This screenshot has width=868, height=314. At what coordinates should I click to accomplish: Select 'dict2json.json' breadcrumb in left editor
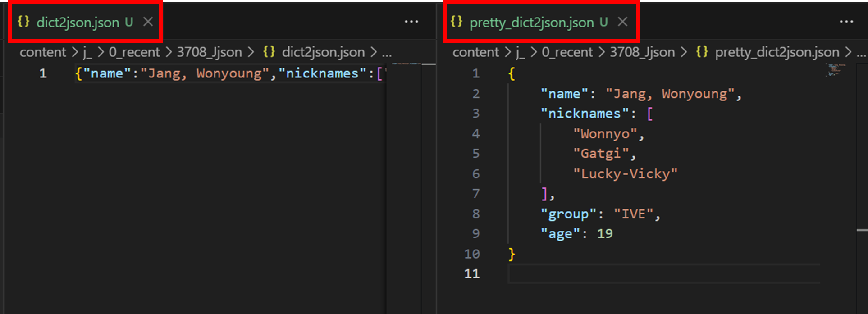click(x=323, y=52)
